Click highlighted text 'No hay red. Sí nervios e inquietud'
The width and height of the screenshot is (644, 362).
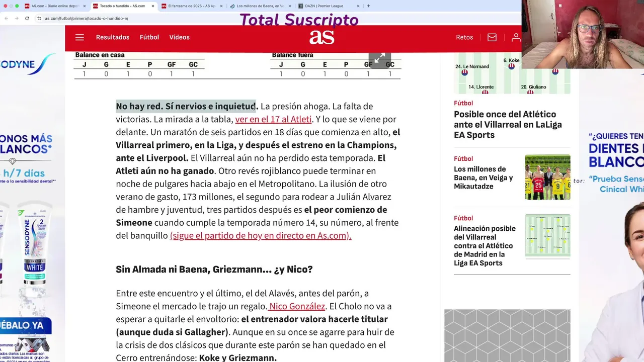point(187,107)
